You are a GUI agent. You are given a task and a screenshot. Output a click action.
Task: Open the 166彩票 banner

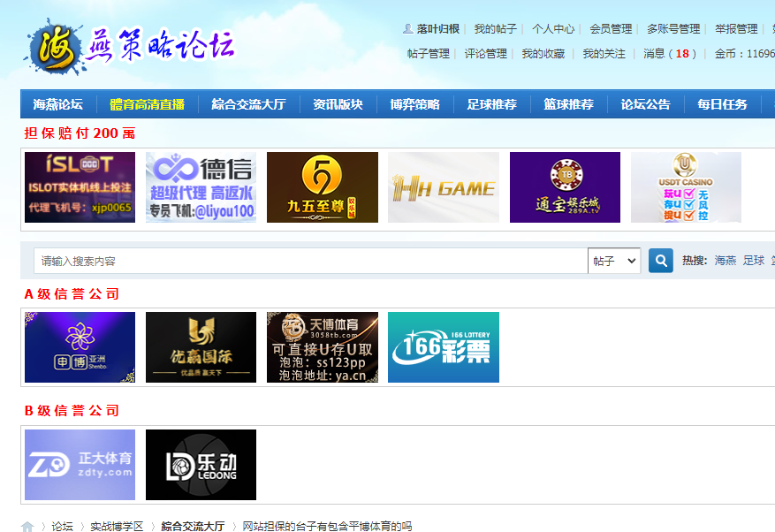pos(444,347)
